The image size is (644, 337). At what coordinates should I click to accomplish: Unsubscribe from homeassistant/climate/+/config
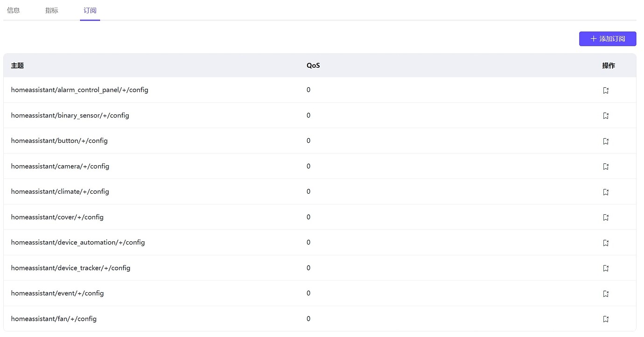click(606, 191)
